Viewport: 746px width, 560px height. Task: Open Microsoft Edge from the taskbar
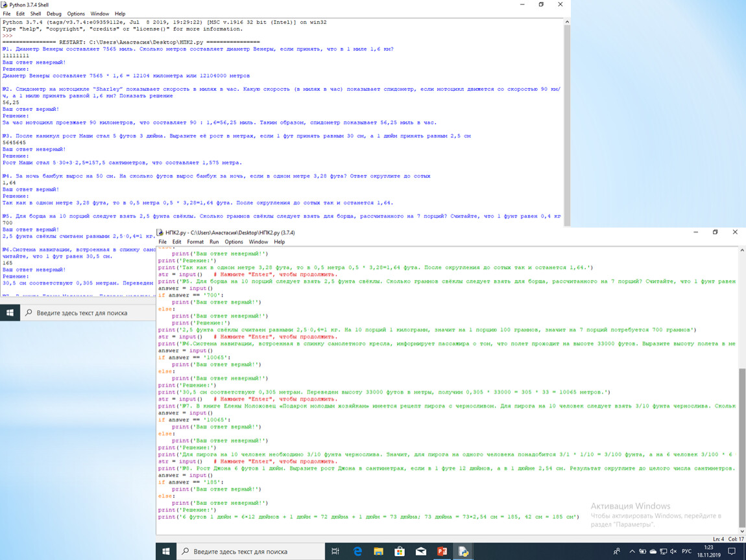coord(357,552)
